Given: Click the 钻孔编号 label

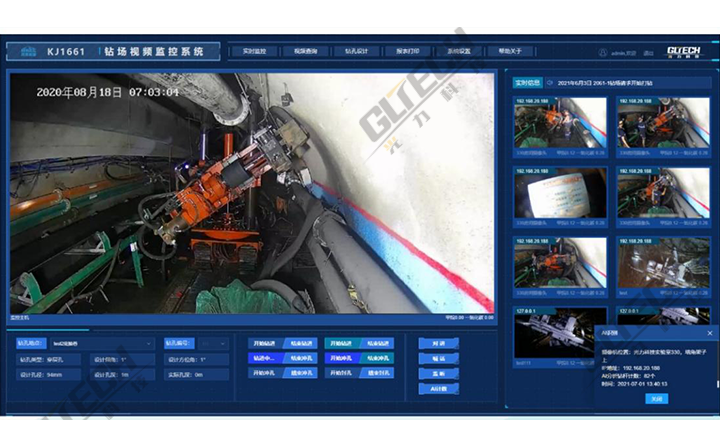Looking at the screenshot, I should [180, 343].
